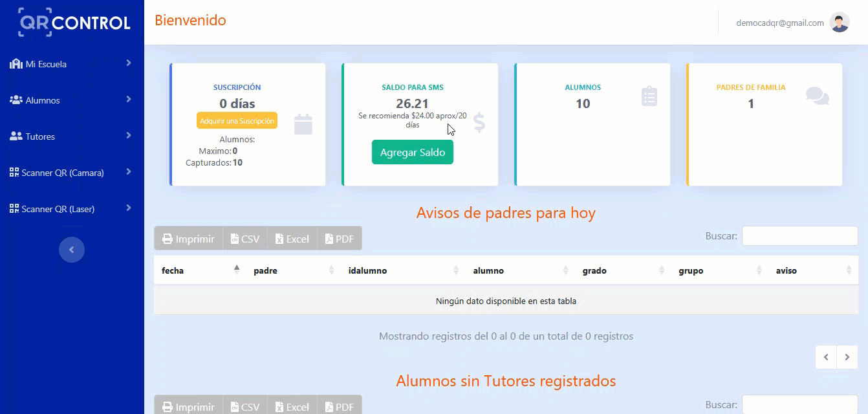
Task: Click the dollar sign icon in SMS card
Action: (x=479, y=122)
